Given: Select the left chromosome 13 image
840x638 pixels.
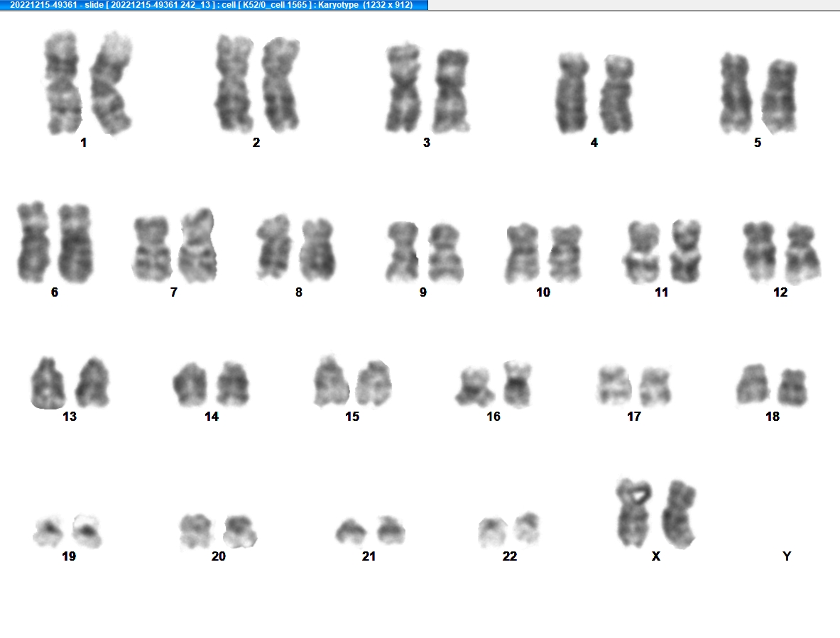Looking at the screenshot, I should pyautogui.click(x=48, y=383).
